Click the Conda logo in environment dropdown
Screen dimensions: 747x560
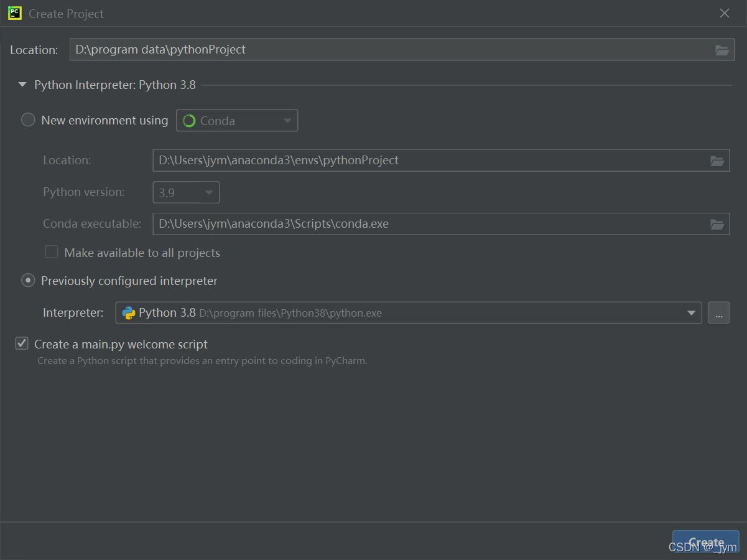(189, 121)
